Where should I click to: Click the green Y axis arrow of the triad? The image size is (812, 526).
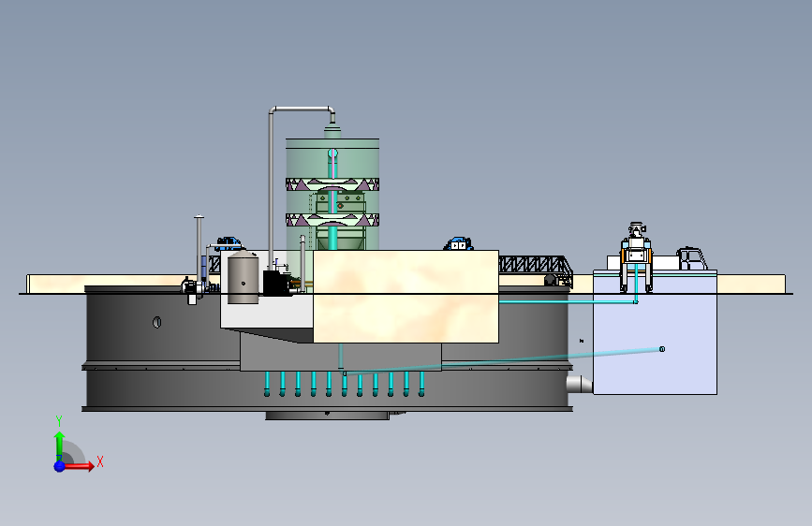[60, 446]
